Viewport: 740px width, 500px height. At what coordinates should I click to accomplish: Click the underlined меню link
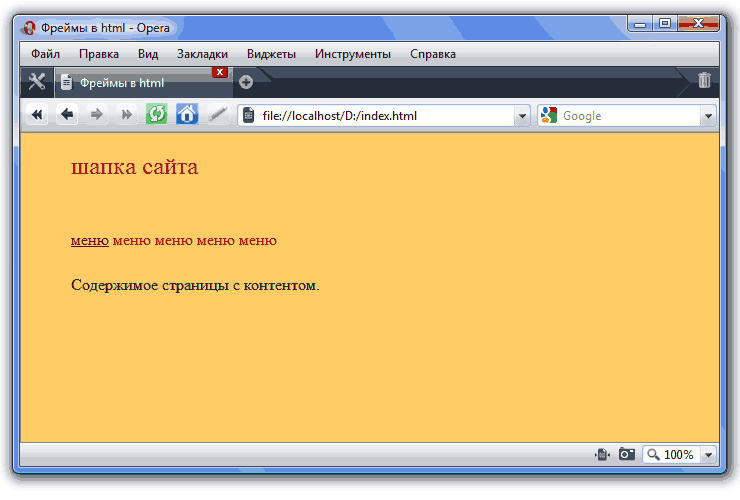90,241
